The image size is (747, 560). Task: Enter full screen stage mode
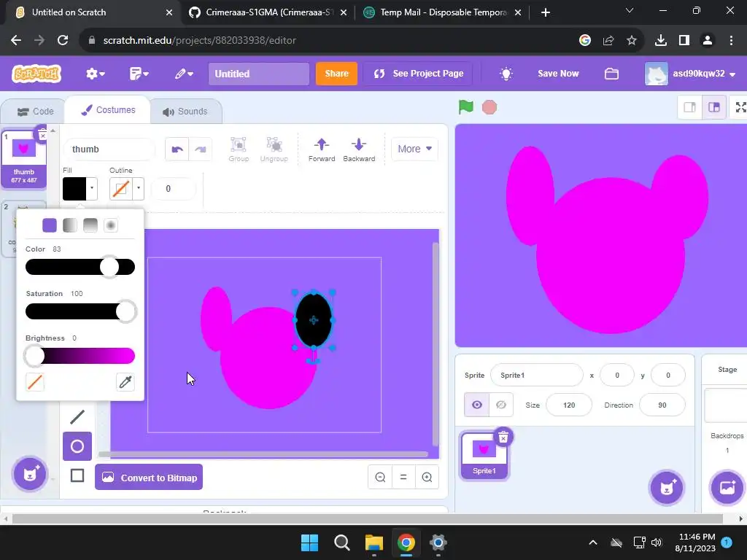click(x=740, y=107)
